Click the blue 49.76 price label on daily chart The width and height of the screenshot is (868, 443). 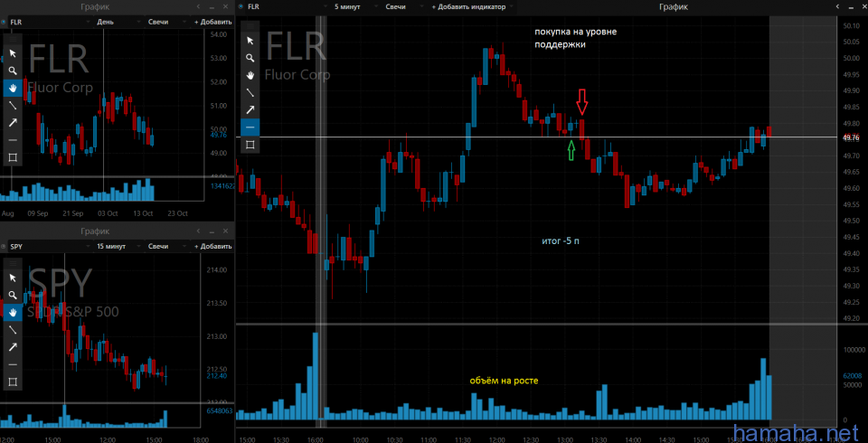pyautogui.click(x=219, y=135)
